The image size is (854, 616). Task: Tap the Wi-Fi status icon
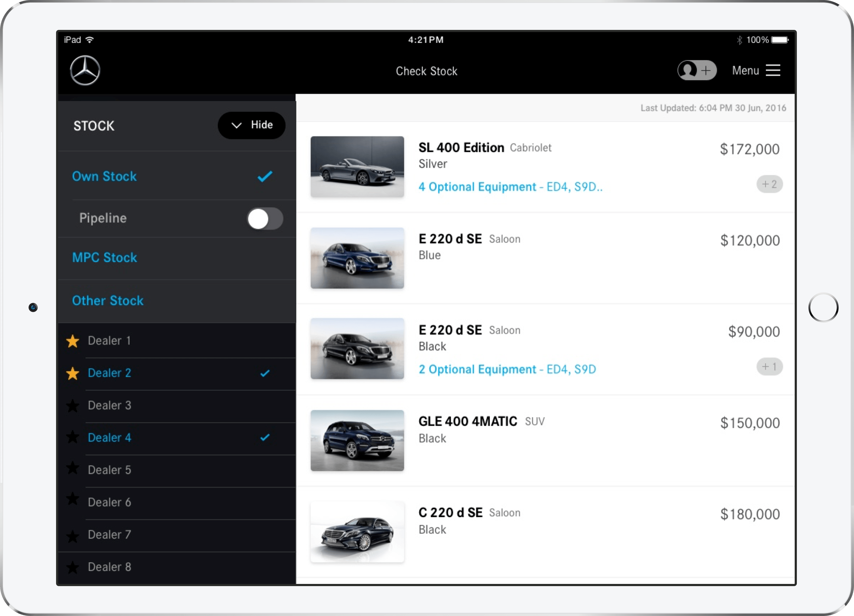pyautogui.click(x=89, y=40)
